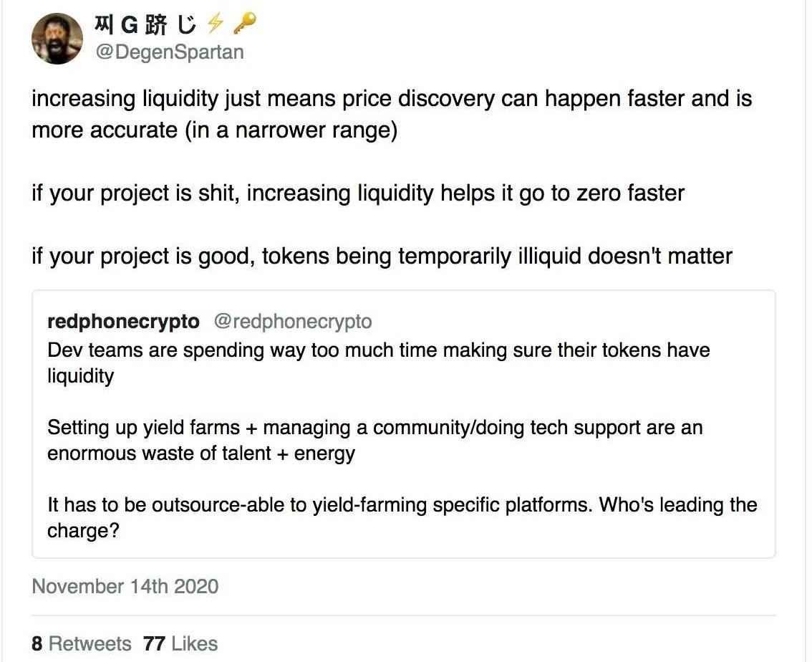Open the display name next to the avatar

coord(144,26)
